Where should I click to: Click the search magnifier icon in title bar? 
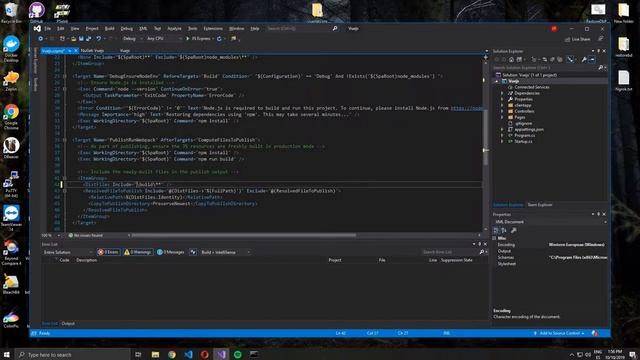(x=335, y=29)
